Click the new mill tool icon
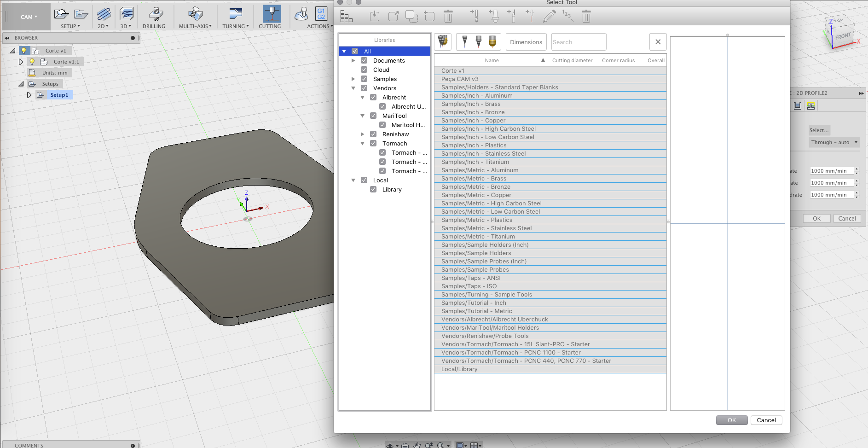Viewport: 868px width, 448px height. (475, 16)
